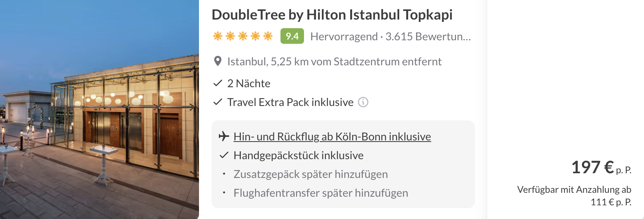644x219 pixels.
Task: Click the airplane icon in flight box
Action: click(x=224, y=136)
